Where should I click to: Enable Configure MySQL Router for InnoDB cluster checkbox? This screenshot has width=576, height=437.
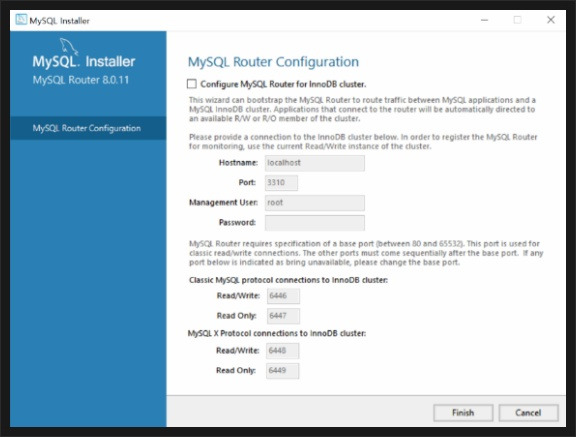pos(192,84)
